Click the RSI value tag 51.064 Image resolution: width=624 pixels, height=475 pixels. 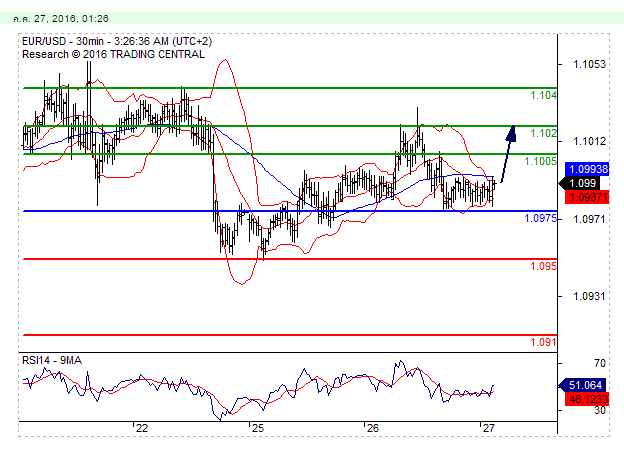(583, 385)
